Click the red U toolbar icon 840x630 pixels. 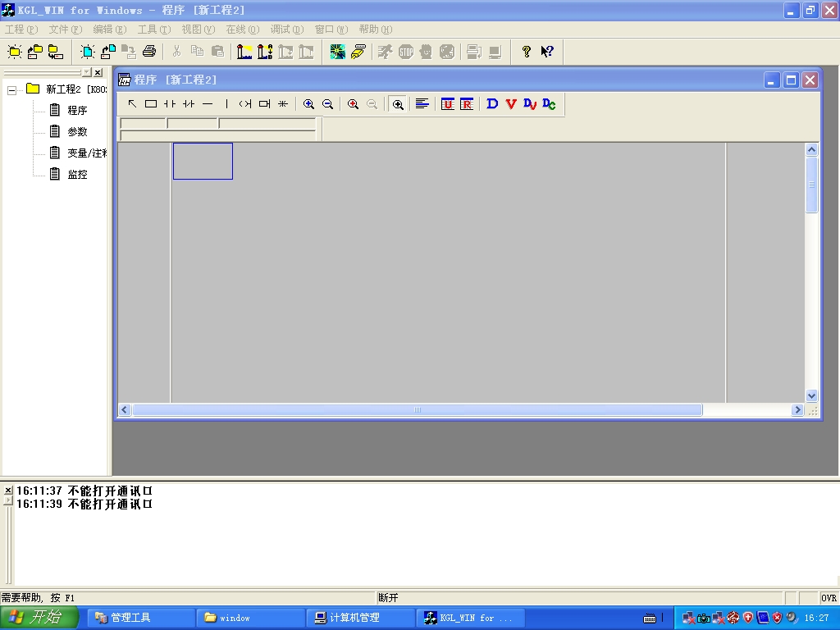click(x=447, y=104)
